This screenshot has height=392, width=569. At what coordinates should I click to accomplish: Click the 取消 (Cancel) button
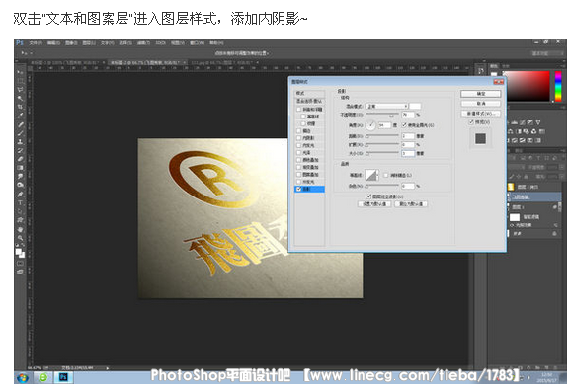tap(481, 104)
